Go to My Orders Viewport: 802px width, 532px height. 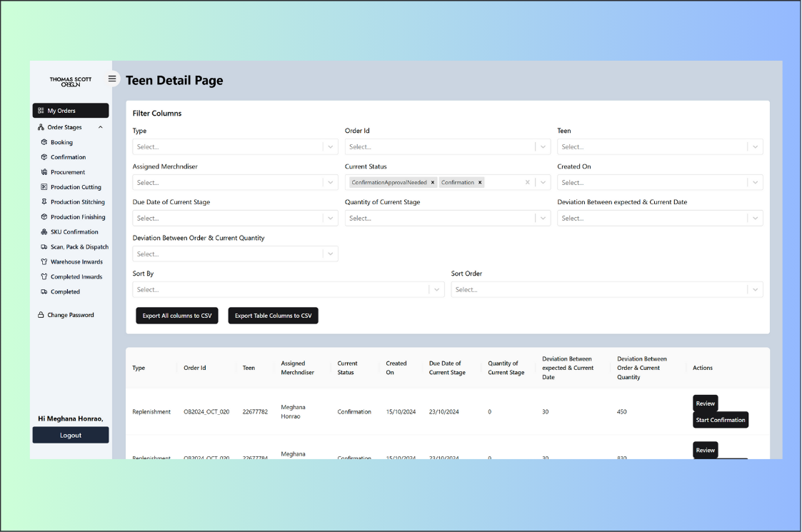tap(70, 111)
